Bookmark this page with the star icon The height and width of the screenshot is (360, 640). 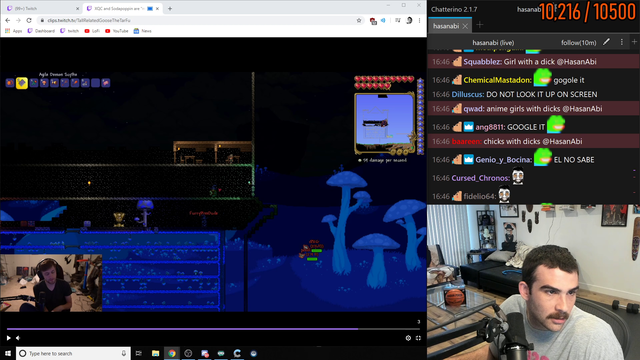coord(359,20)
